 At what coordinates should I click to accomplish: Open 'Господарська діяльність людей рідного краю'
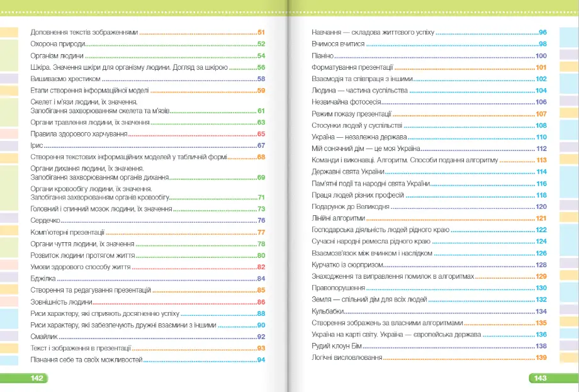point(380,230)
